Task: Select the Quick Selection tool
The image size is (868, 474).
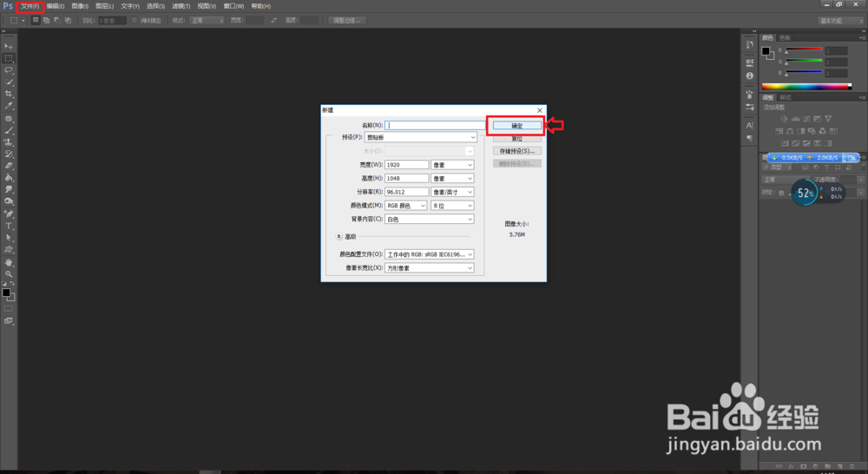Action: pos(9,82)
